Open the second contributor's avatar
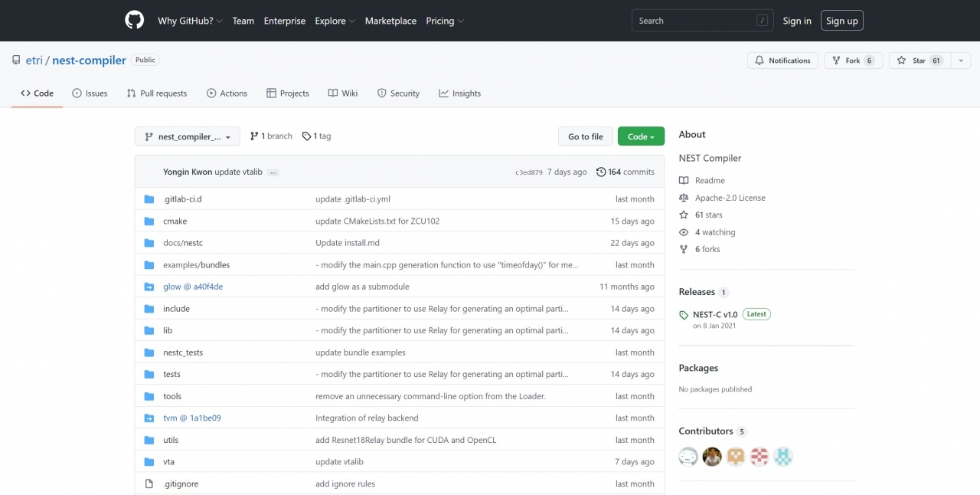 click(712, 457)
